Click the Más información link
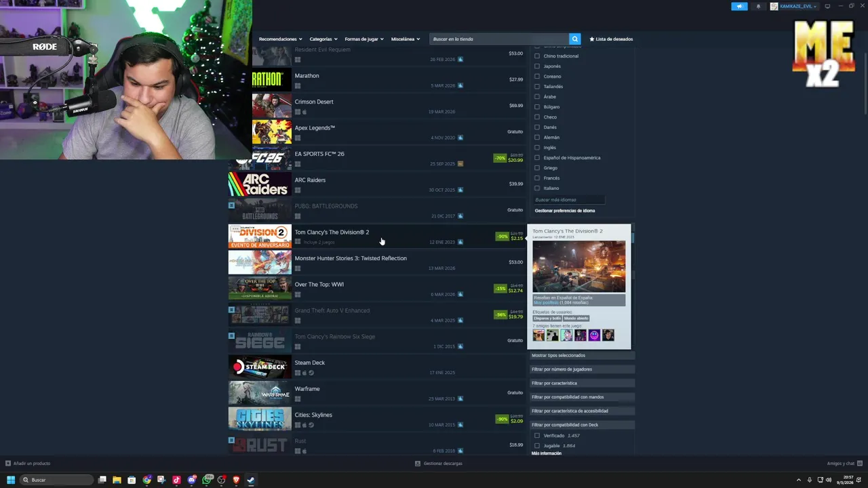This screenshot has height=488, width=868. pos(547,453)
